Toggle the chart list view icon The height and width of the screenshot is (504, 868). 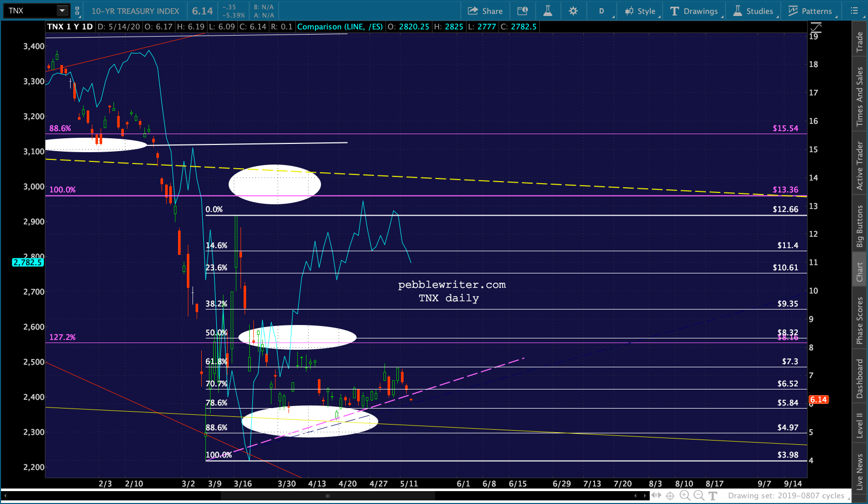[x=855, y=11]
